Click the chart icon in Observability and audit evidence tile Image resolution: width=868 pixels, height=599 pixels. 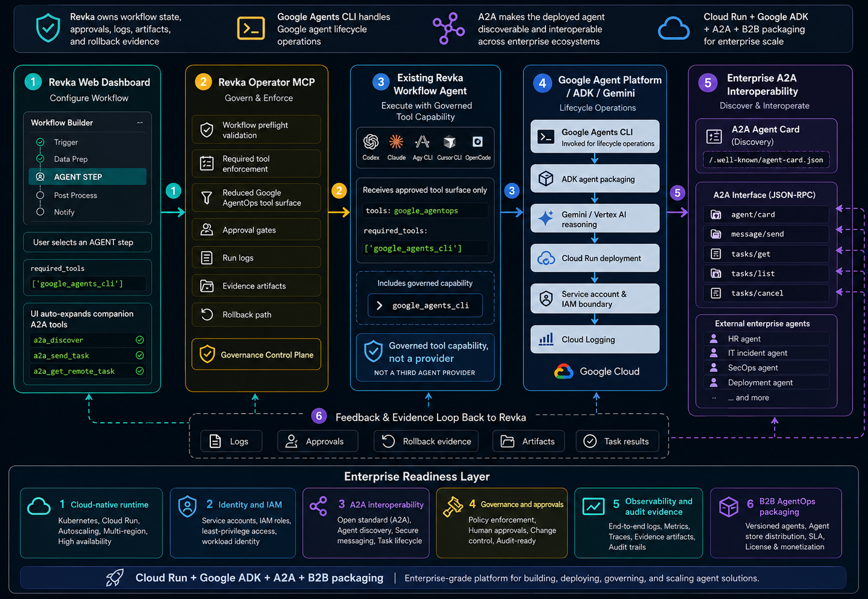(x=593, y=506)
